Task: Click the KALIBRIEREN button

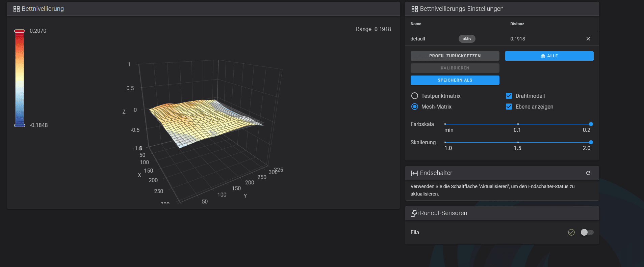Action: click(x=455, y=68)
